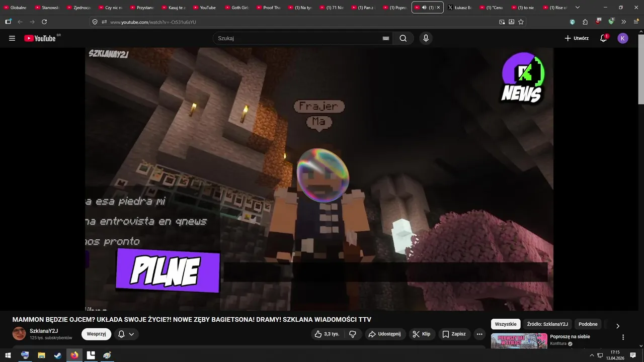Screen dimensions: 644x362
Task: Open Steam from the taskbar
Action: click(58, 355)
